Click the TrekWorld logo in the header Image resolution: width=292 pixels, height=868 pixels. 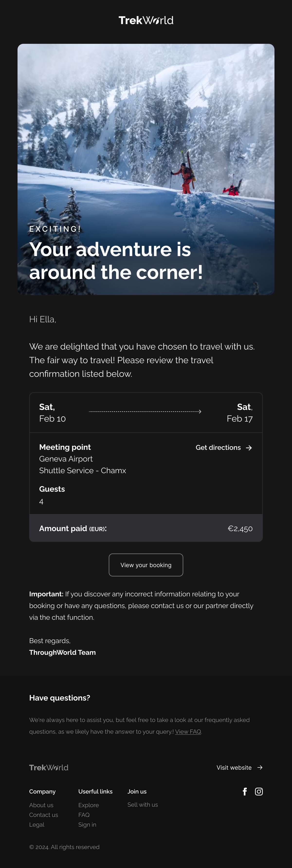[146, 20]
